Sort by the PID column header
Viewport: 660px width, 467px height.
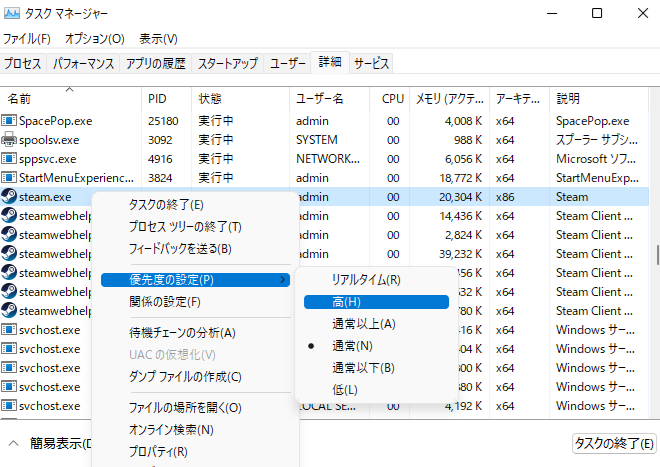[158, 99]
